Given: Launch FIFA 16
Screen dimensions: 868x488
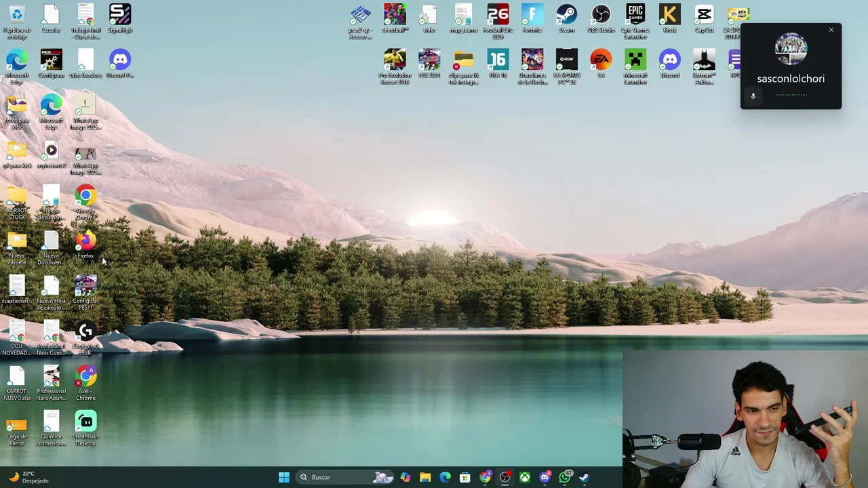Looking at the screenshot, I should (x=498, y=64).
